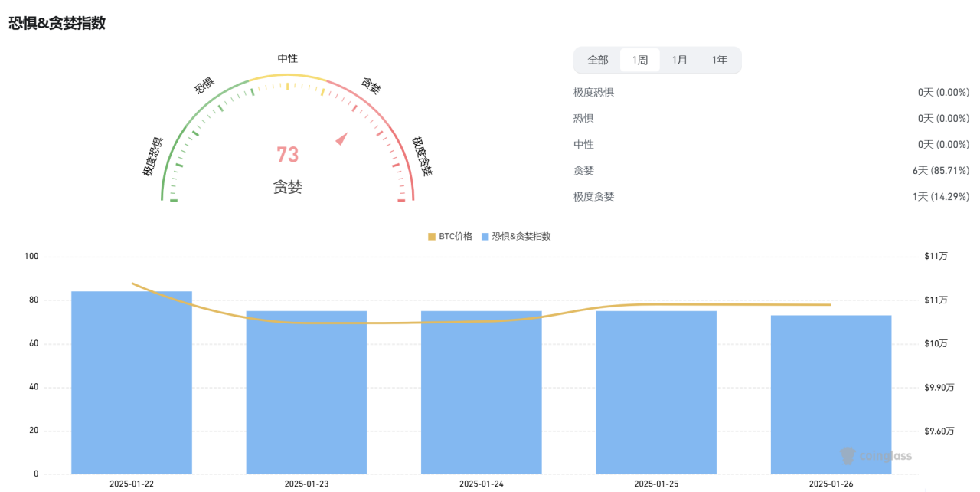Click the 贪婪 row showing 6天
The width and height of the screenshot is (980, 492).
[771, 170]
